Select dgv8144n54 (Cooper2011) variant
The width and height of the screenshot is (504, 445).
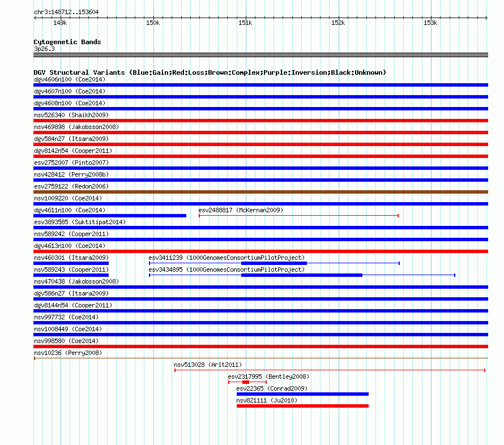[x=73, y=305]
